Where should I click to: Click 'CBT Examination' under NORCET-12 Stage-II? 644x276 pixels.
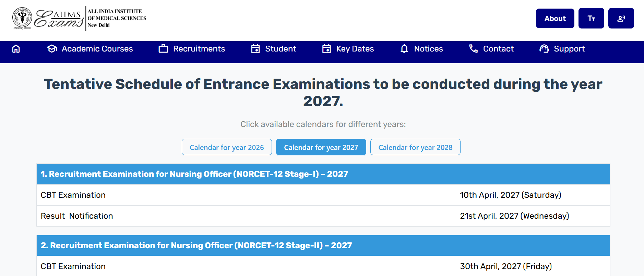pos(73,266)
